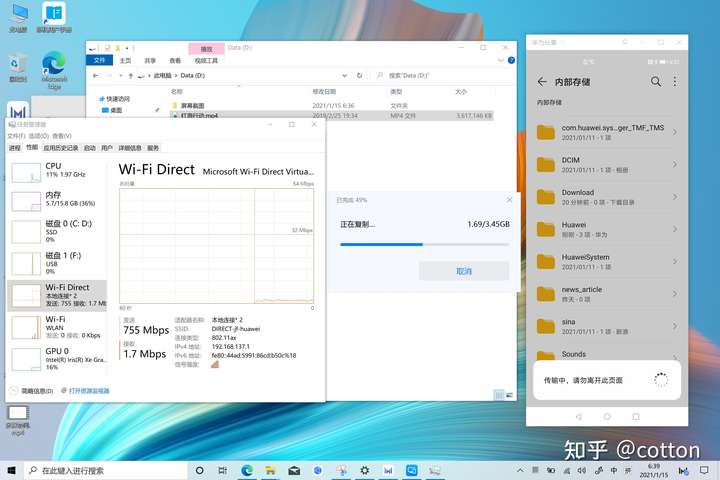Show hidden tray icons chevron

click(x=520, y=470)
